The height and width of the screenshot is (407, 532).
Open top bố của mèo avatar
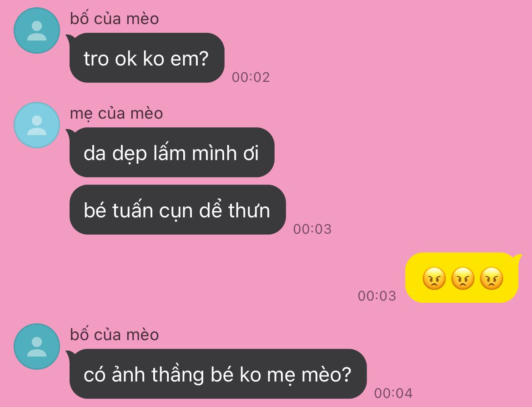click(x=37, y=30)
